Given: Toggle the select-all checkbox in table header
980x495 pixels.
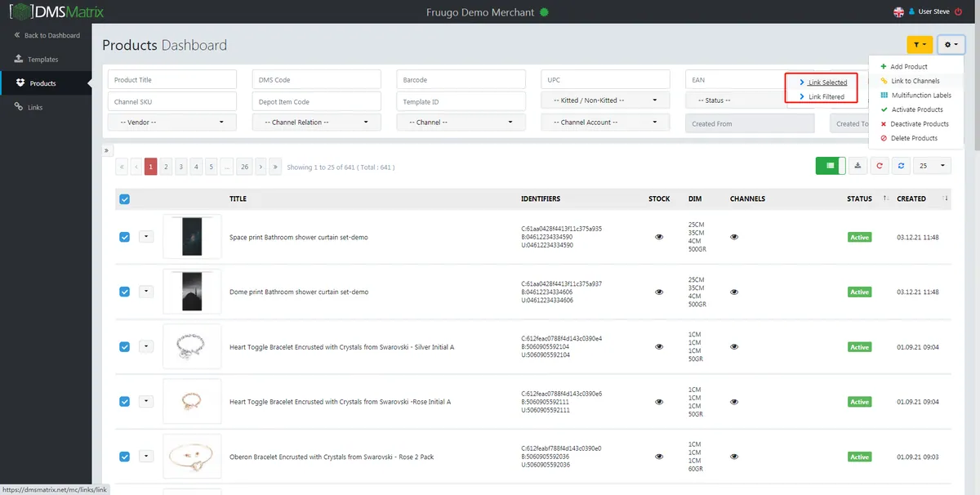Looking at the screenshot, I should pos(124,198).
